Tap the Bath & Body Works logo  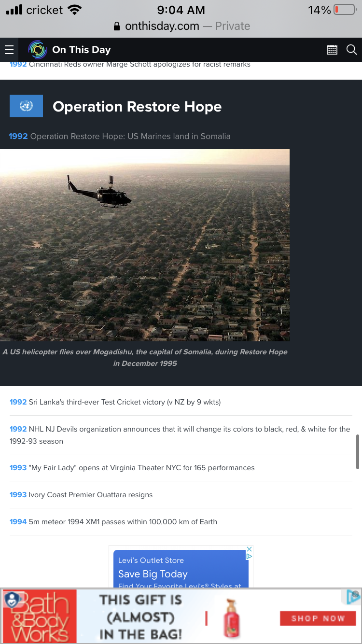(40, 616)
